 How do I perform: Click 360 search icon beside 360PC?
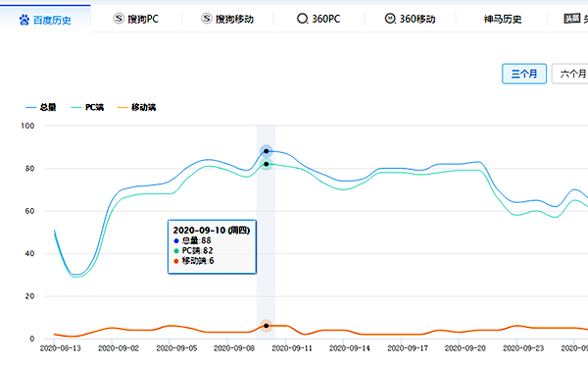(302, 19)
